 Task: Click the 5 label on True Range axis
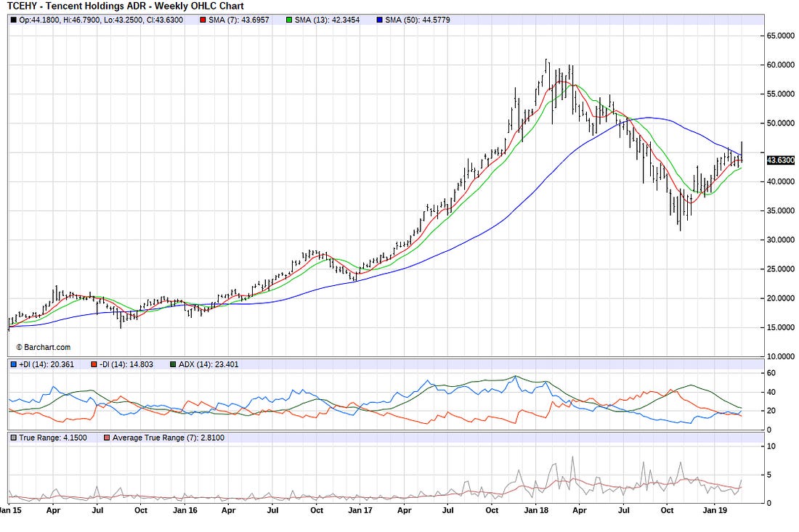tap(769, 475)
